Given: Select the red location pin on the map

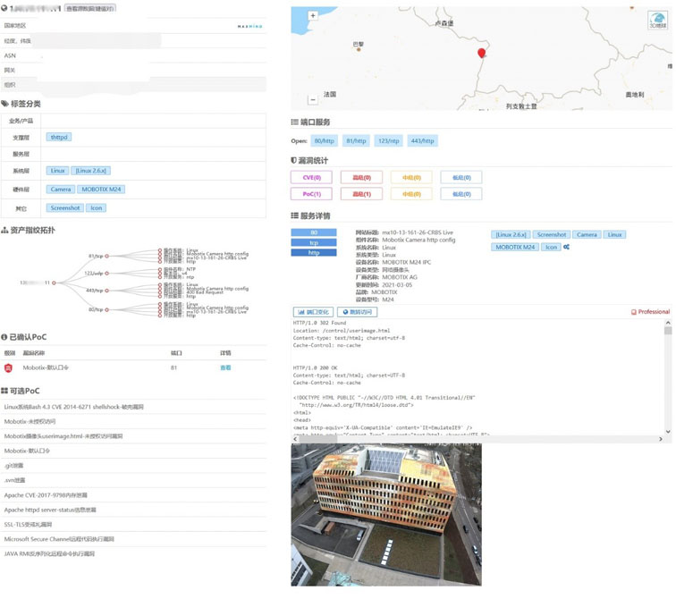Looking at the screenshot, I should [482, 53].
